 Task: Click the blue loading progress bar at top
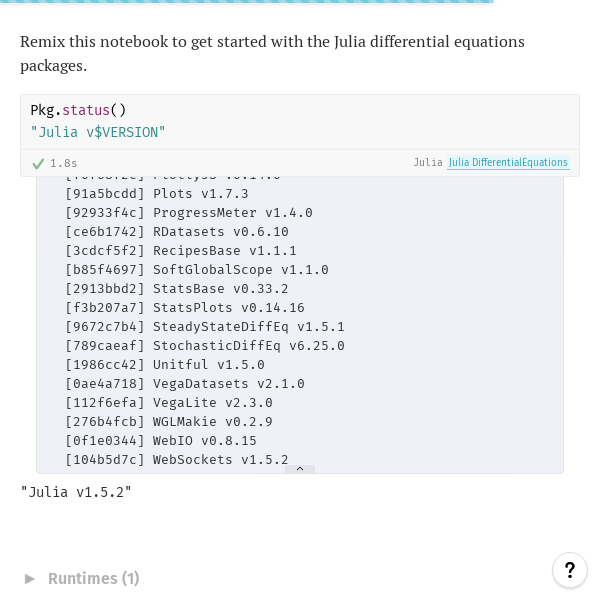pyautogui.click(x=246, y=2)
